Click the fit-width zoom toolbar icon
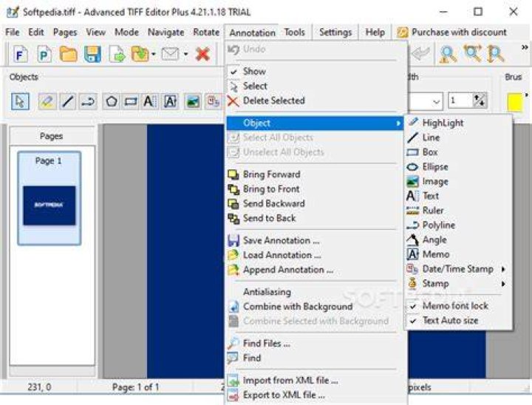The height and width of the screenshot is (405, 532). click(x=473, y=54)
